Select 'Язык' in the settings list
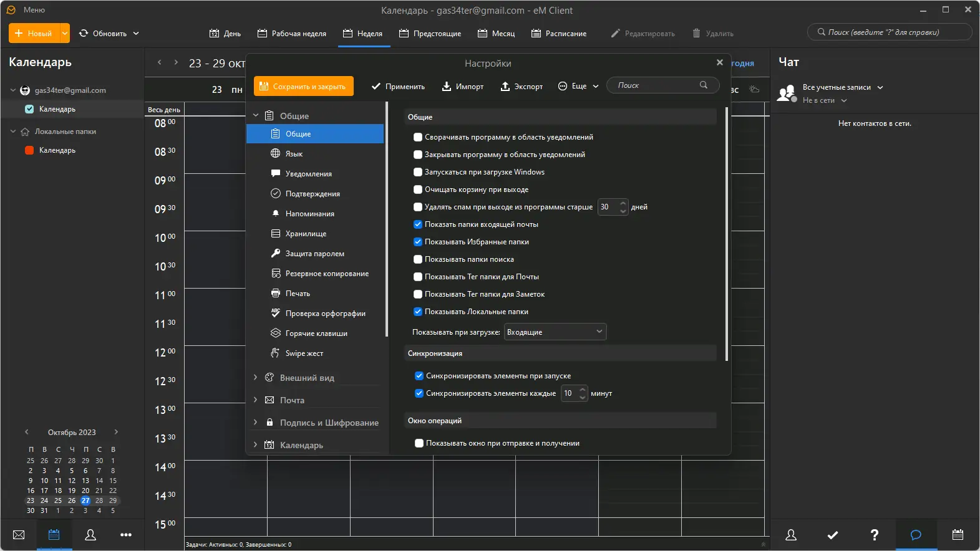 point(294,154)
